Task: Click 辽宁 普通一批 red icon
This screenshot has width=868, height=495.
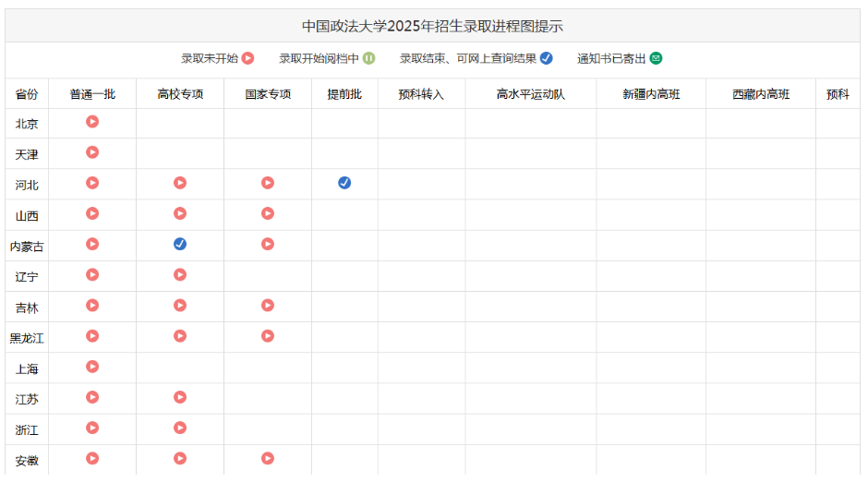Action: pos(92,274)
